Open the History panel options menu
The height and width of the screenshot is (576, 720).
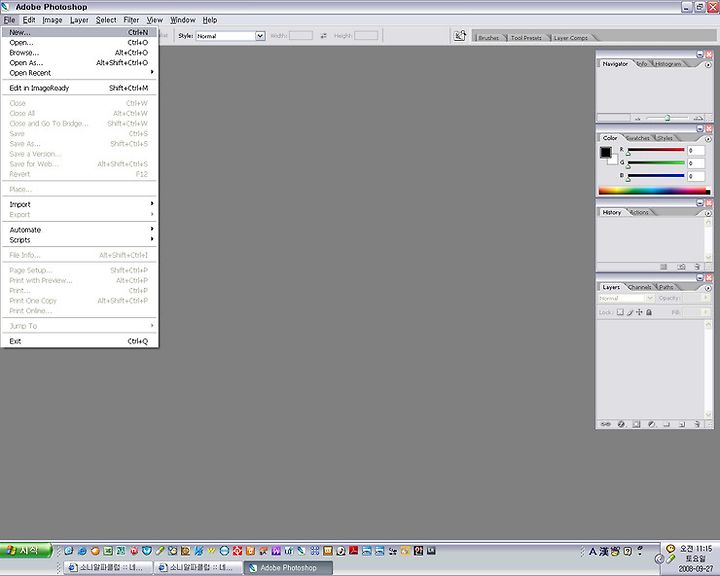click(708, 213)
